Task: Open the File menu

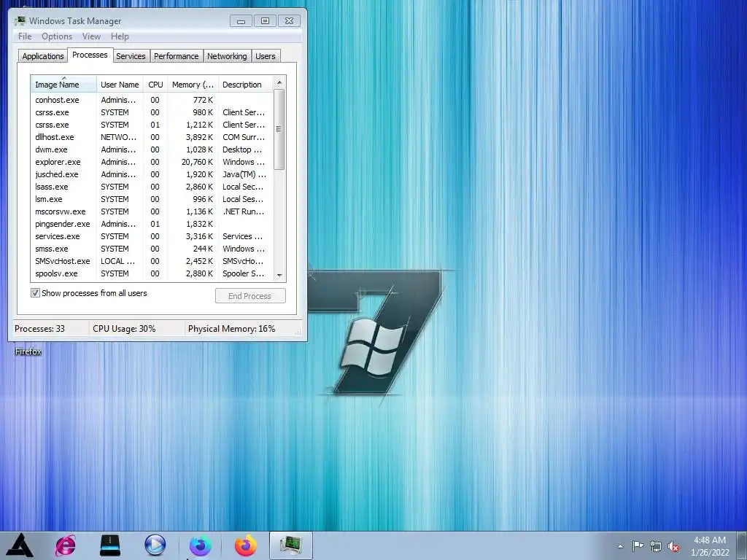Action: [25, 36]
